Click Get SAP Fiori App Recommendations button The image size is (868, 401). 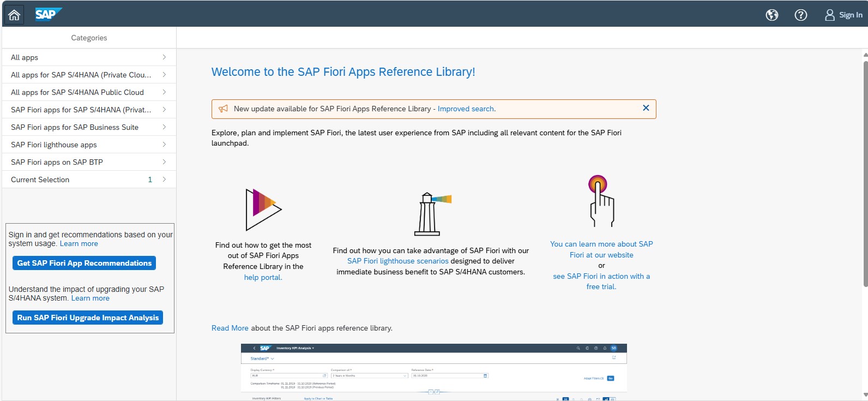84,263
